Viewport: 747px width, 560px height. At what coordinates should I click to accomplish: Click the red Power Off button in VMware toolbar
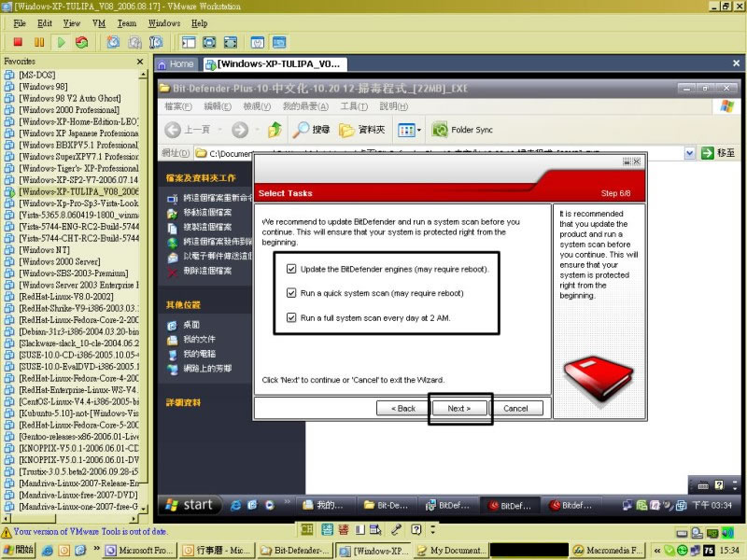tap(18, 42)
